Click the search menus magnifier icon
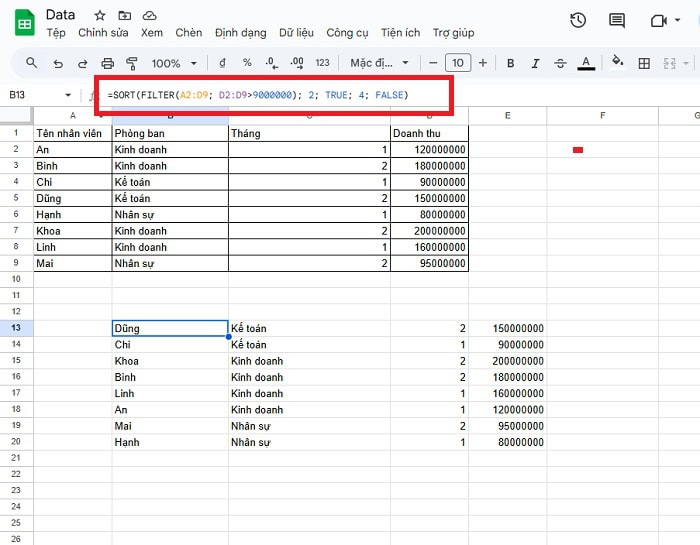This screenshot has width=700, height=545. [x=32, y=63]
